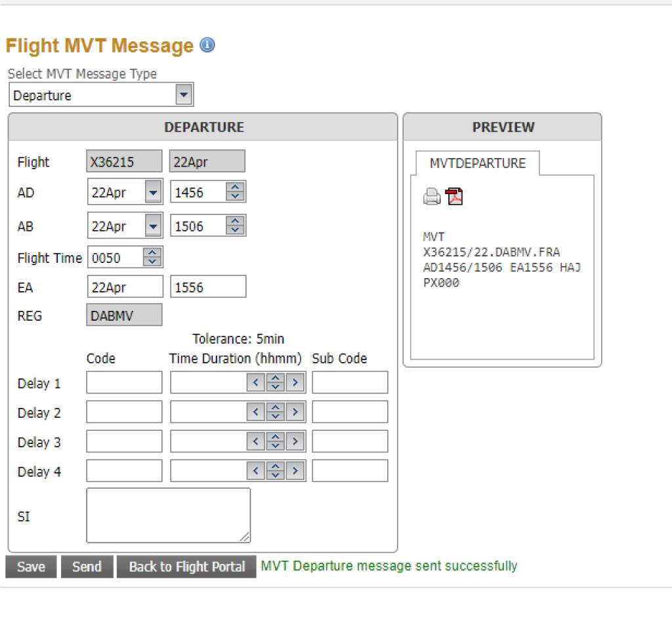Expand the AD date dropdown
The width and height of the screenshot is (672, 625).
click(x=153, y=193)
